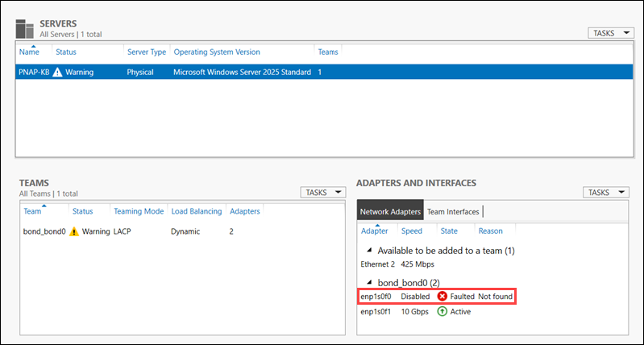The image size is (644, 345).
Task: Sort adapters by Reason column header
Action: 490,231
